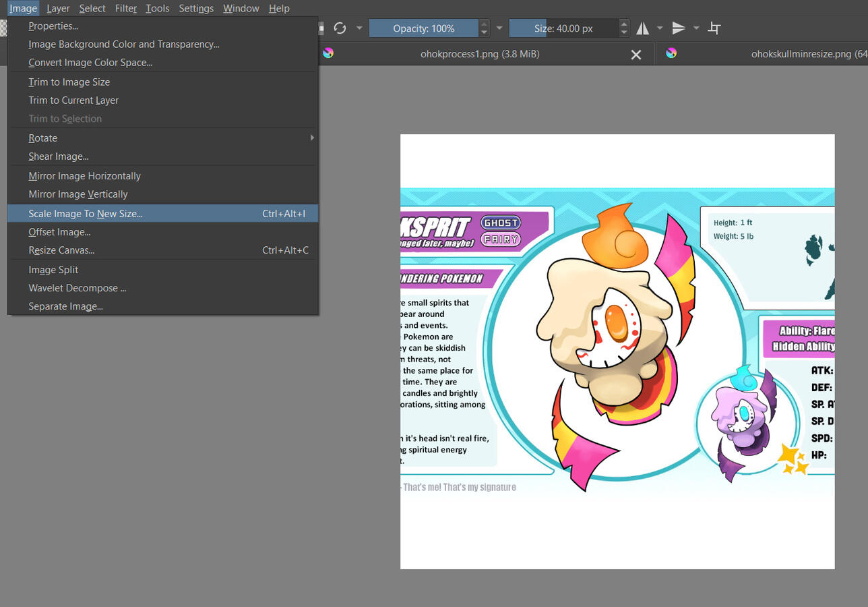Click the Krita icon on ohokskullminresize.png tab
Image resolution: width=868 pixels, height=607 pixels.
point(671,53)
